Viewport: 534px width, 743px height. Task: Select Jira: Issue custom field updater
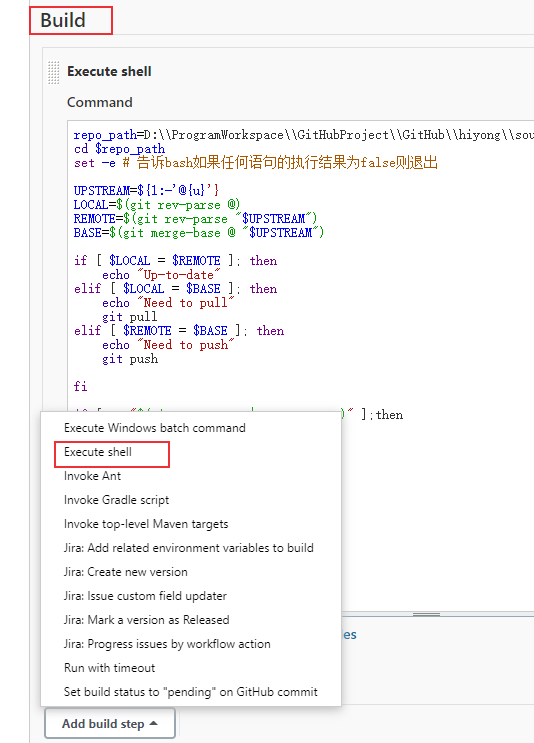[145, 596]
